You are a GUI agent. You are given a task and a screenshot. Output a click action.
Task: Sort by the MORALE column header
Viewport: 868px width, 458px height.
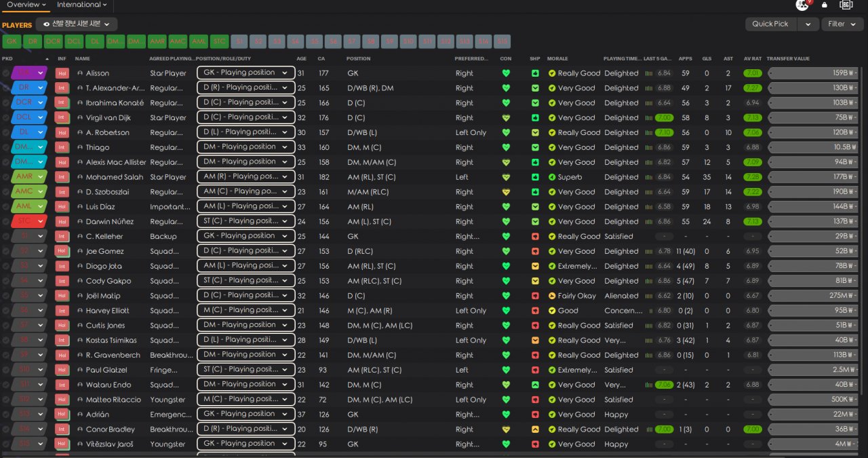click(557, 59)
